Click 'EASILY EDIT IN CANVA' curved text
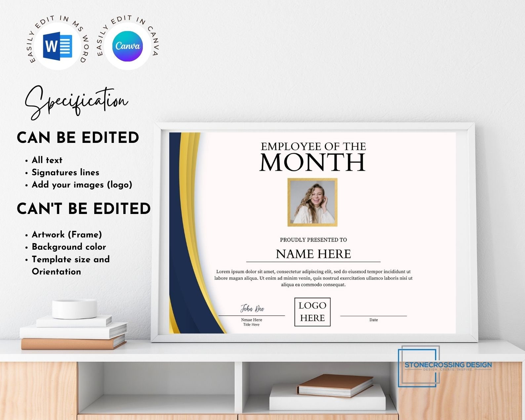 [x=127, y=36]
